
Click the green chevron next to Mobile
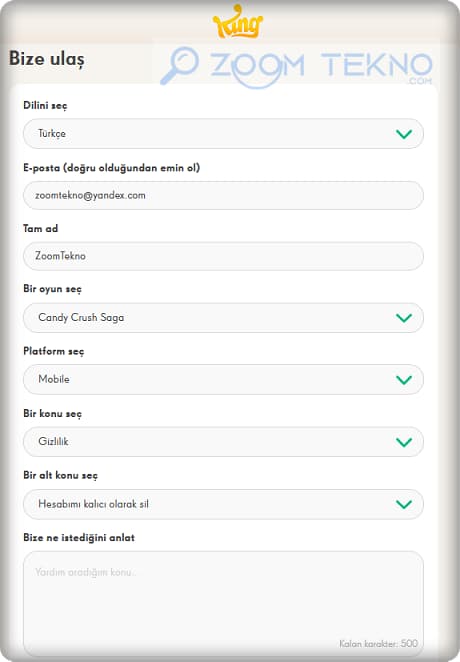click(x=404, y=380)
